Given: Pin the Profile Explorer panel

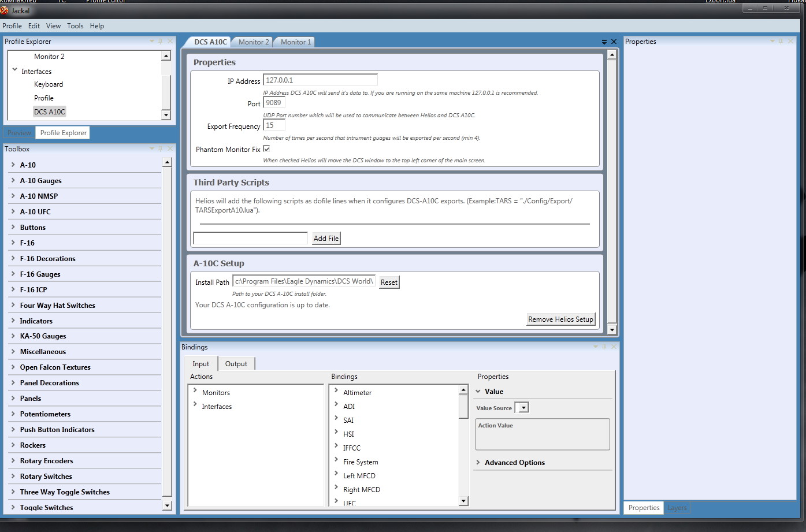Looking at the screenshot, I should 161,42.
